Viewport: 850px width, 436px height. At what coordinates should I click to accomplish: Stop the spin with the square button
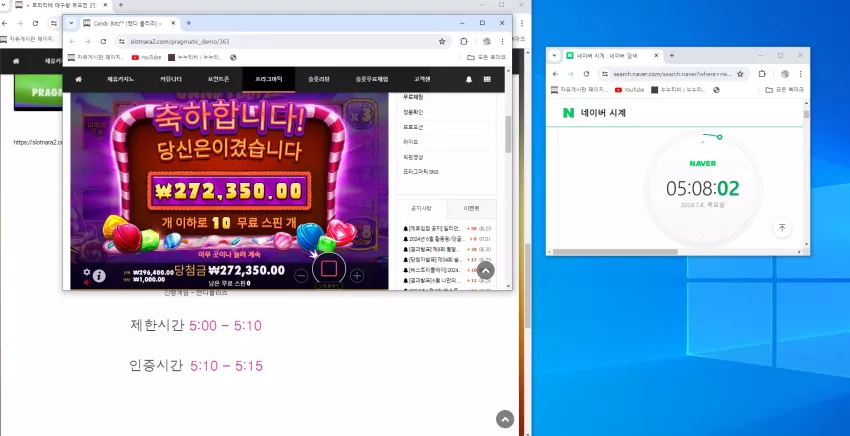tap(329, 269)
